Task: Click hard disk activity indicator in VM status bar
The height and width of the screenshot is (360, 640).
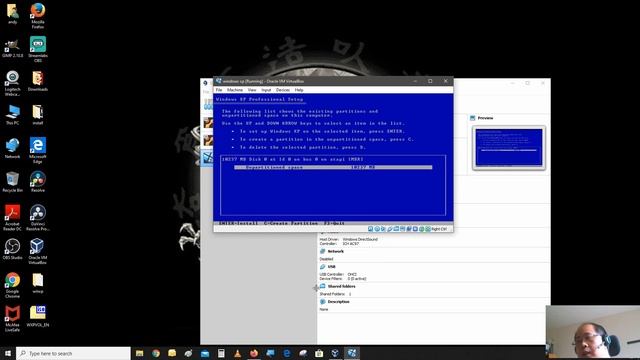Action: point(370,229)
